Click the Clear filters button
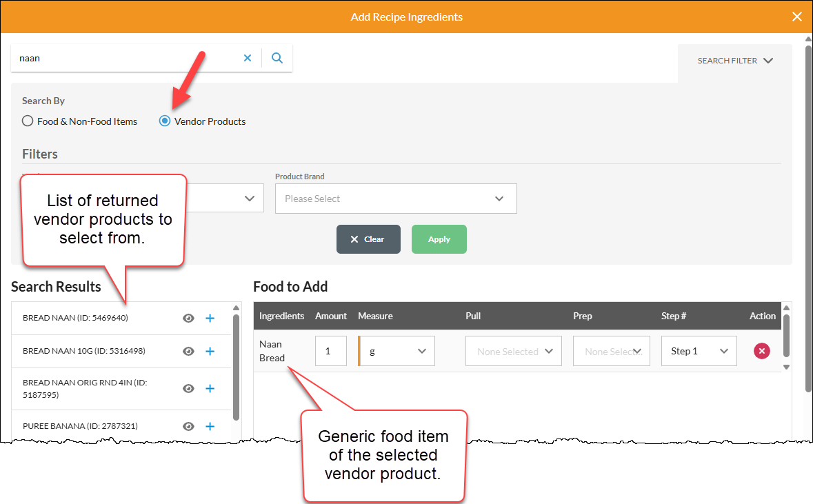 [368, 239]
